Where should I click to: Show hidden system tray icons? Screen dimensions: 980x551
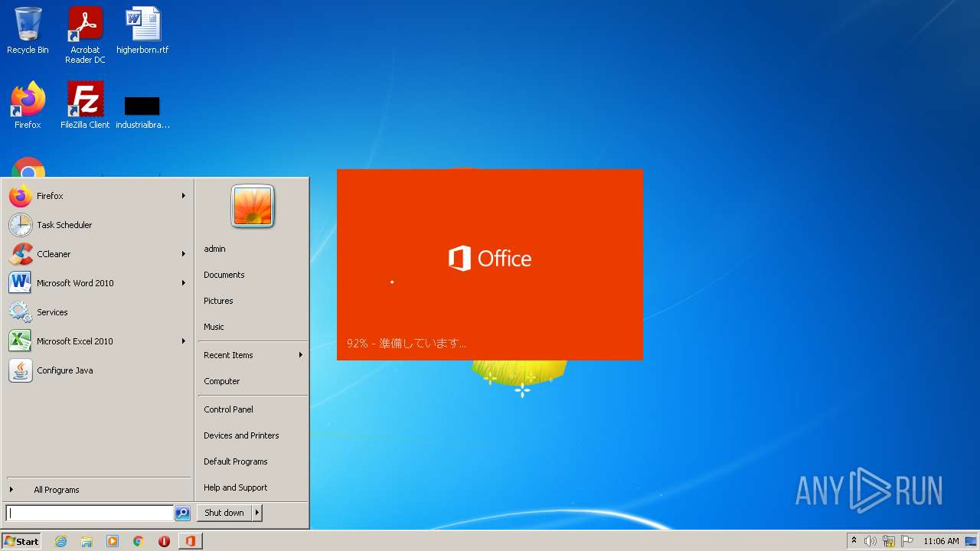pos(854,541)
